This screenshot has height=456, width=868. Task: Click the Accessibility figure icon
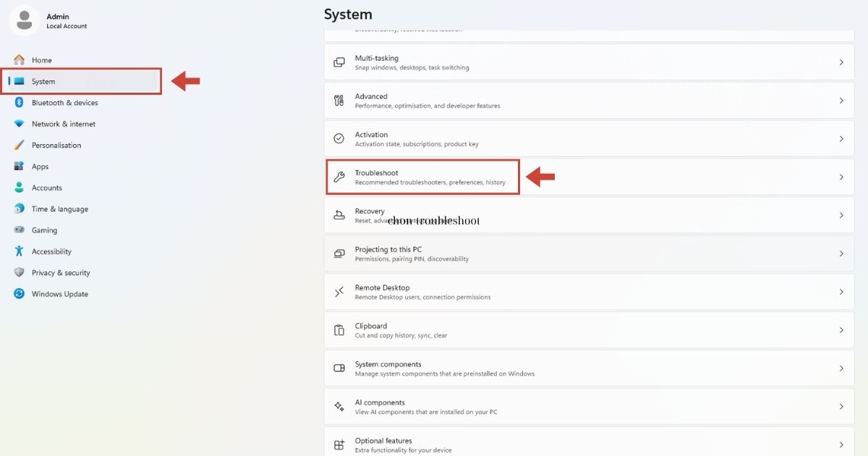point(19,251)
